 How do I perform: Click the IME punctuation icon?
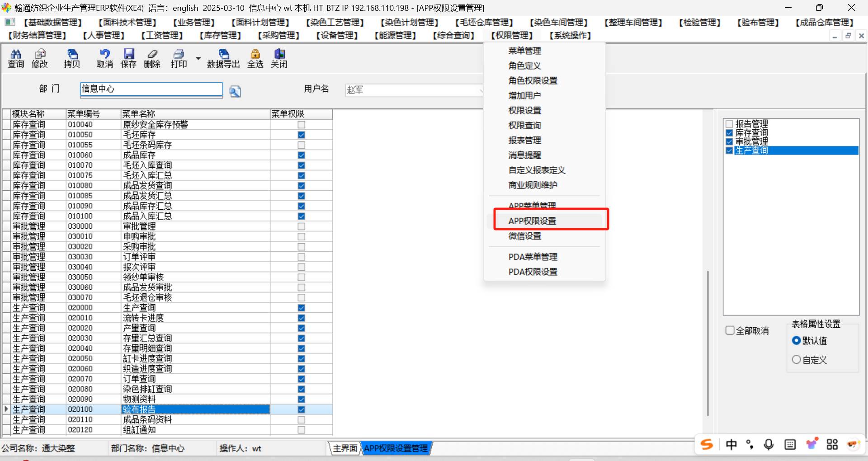pyautogui.click(x=750, y=445)
